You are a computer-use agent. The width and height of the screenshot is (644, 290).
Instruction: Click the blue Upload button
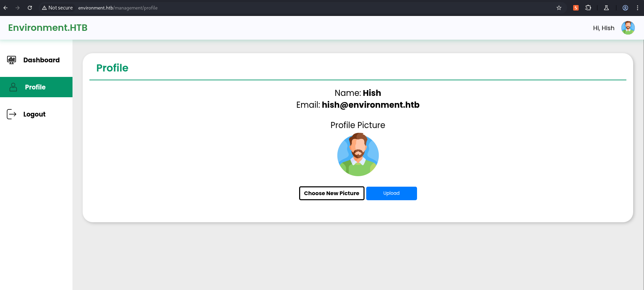pos(391,193)
